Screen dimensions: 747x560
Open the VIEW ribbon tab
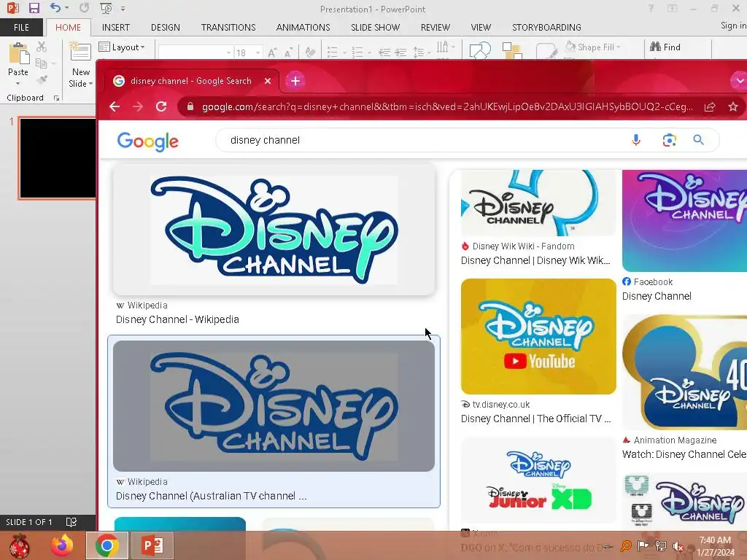(481, 28)
